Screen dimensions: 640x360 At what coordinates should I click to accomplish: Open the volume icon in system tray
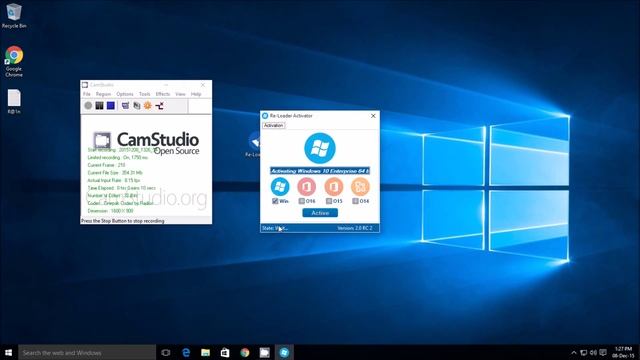pos(593,353)
